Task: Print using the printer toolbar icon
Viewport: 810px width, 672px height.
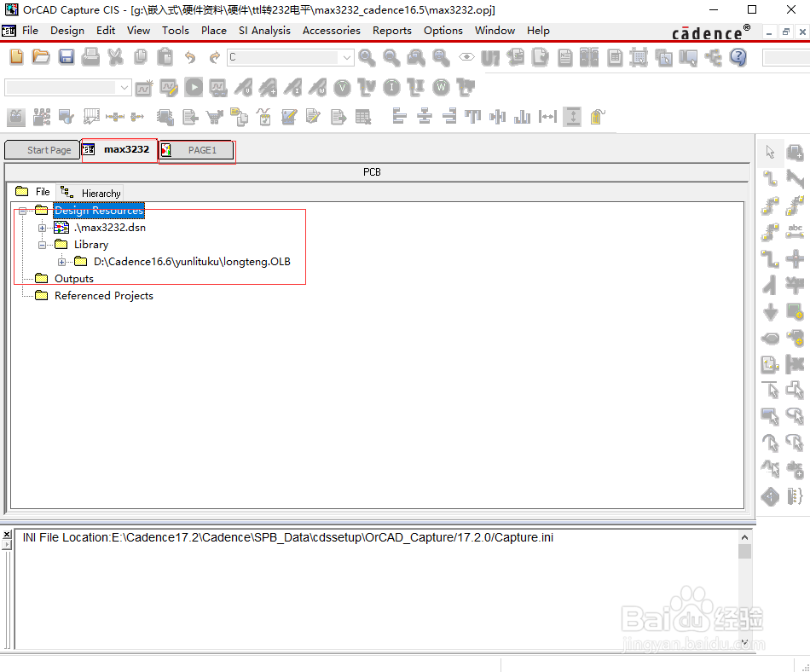Action: pos(91,57)
